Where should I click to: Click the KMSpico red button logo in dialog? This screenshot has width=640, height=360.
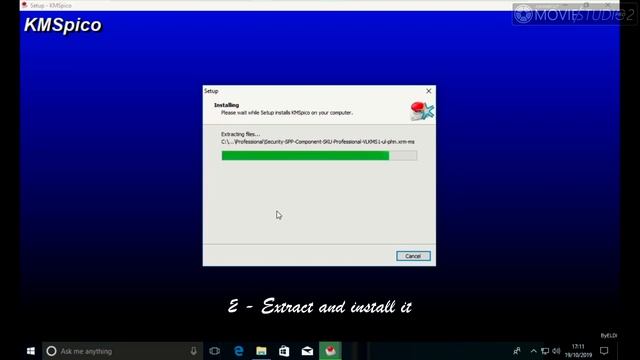click(x=422, y=111)
